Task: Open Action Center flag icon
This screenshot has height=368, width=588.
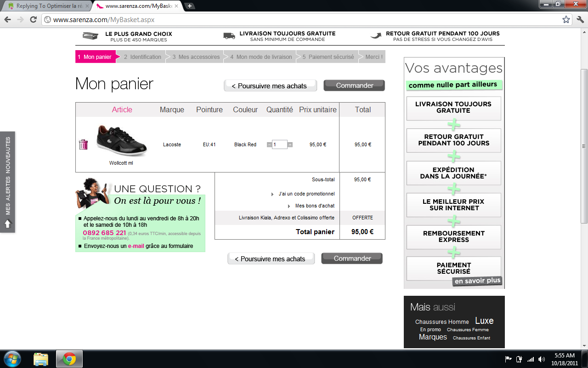Action: (509, 359)
